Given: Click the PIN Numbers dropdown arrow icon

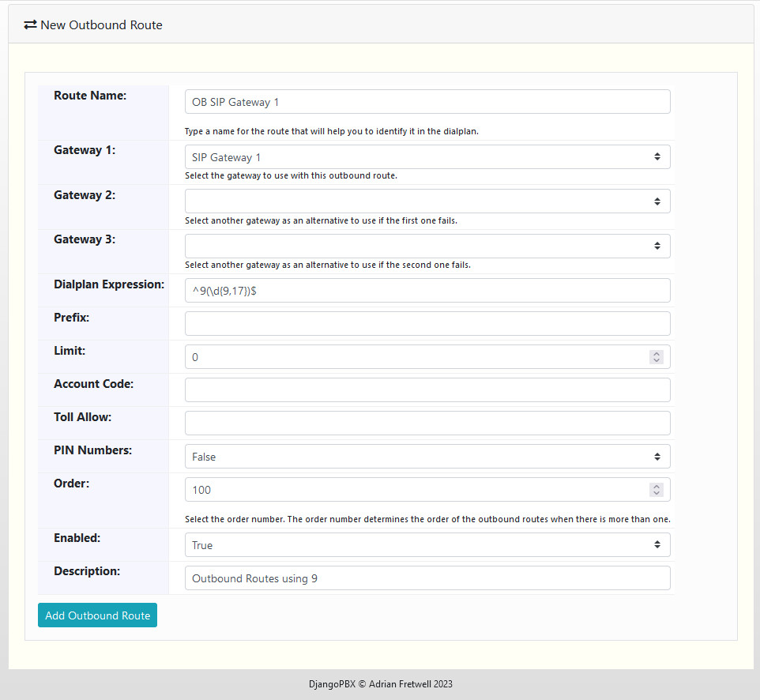Looking at the screenshot, I should coord(657,457).
